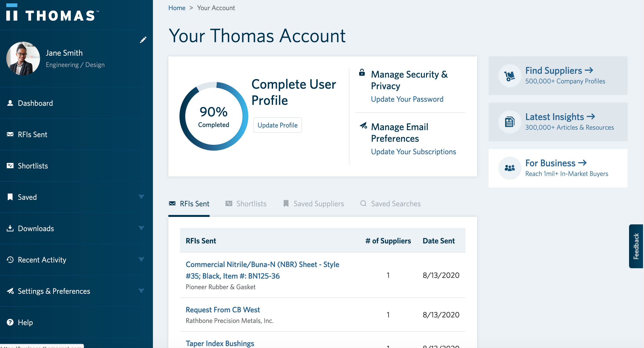
Task: Open the Update Your Password link
Action: pyautogui.click(x=407, y=99)
